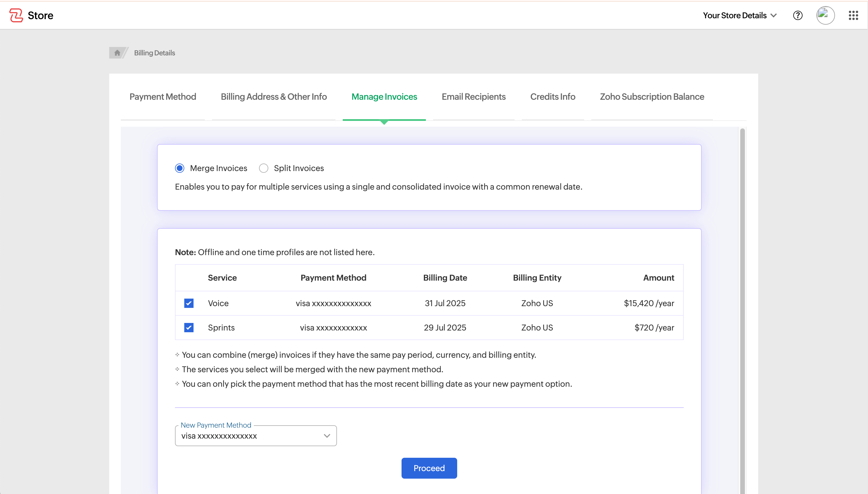Open the help question mark icon
Image resolution: width=868 pixels, height=494 pixels.
pyautogui.click(x=798, y=15)
